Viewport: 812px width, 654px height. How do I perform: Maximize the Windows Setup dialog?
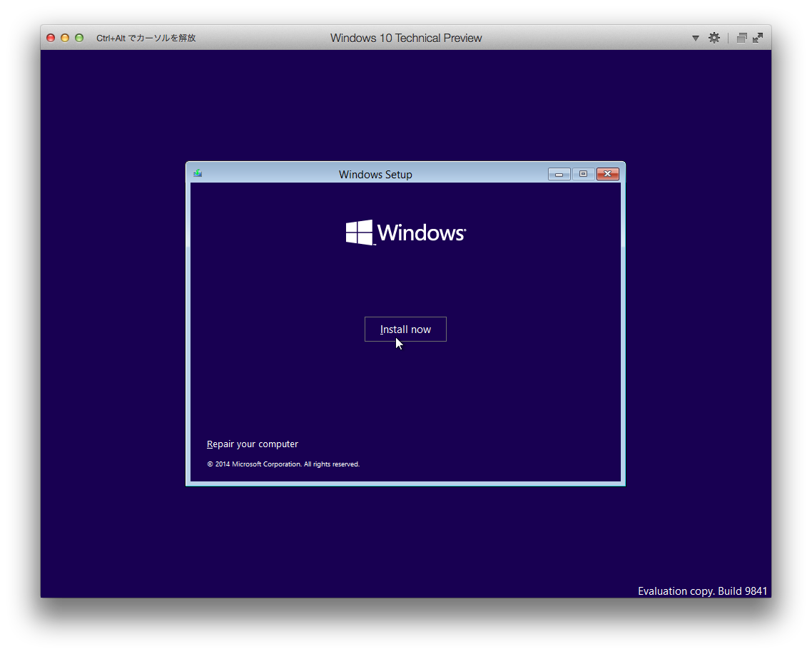583,174
